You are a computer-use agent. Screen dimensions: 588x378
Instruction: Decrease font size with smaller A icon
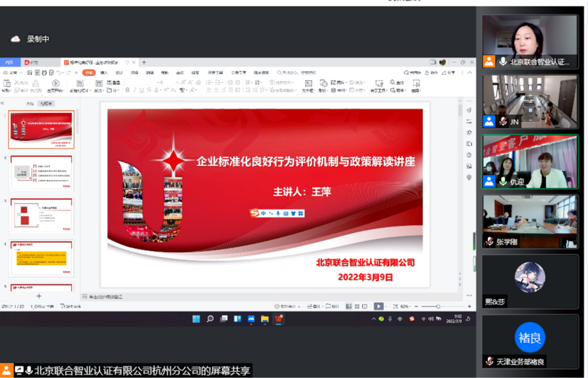pos(191,82)
